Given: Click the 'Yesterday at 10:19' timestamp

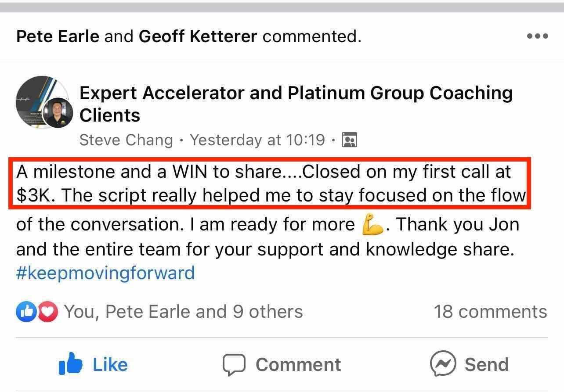Looking at the screenshot, I should pyautogui.click(x=257, y=140).
